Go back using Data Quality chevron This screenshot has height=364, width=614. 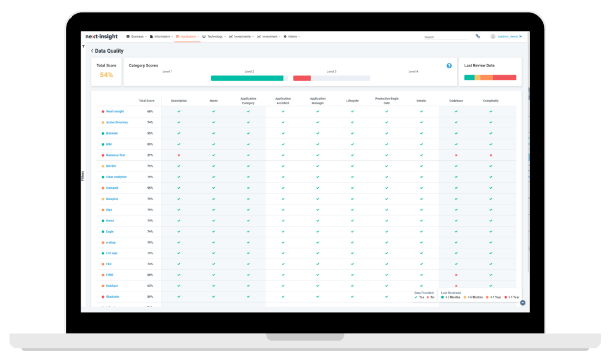point(92,51)
